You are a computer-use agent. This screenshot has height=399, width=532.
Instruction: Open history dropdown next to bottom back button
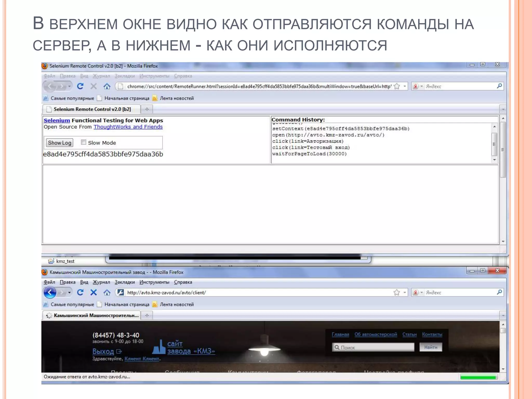click(69, 292)
